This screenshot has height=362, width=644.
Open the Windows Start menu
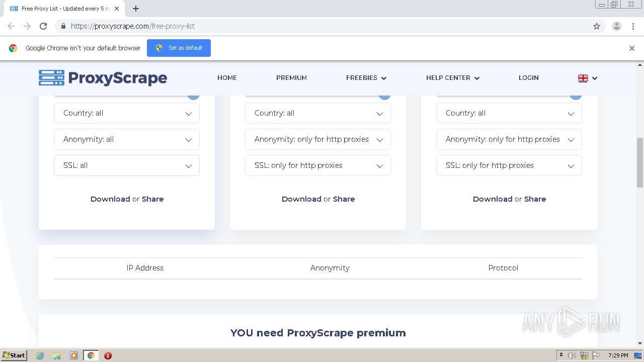pos(14,355)
